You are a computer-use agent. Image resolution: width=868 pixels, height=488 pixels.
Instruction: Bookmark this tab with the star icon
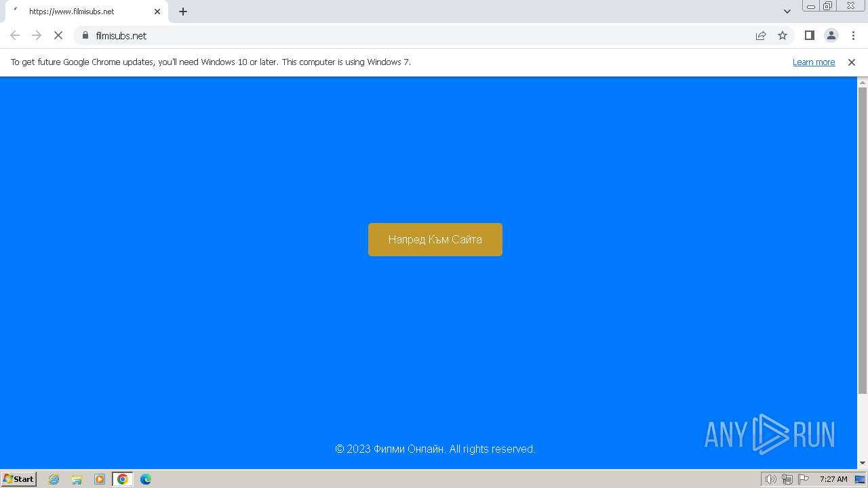(x=783, y=35)
